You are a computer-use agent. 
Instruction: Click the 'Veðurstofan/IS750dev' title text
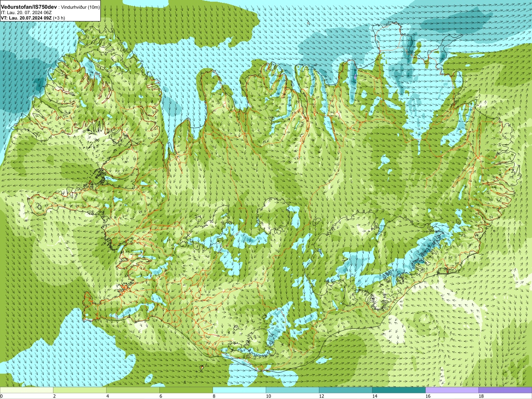click(29, 7)
